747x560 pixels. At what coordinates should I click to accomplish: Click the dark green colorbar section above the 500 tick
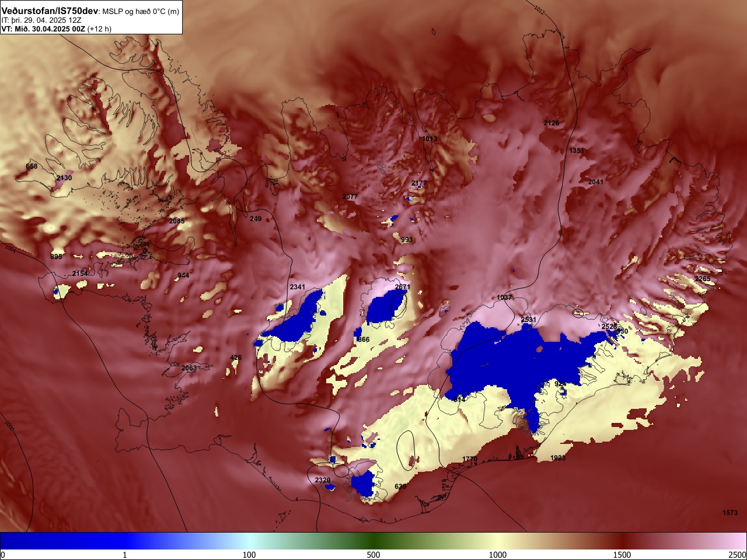tap(373, 541)
